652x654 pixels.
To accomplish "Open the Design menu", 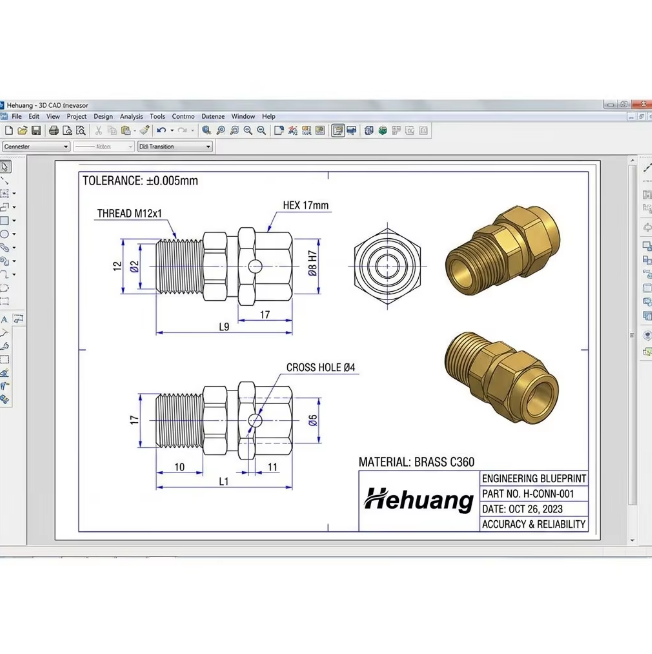I will coord(103,117).
